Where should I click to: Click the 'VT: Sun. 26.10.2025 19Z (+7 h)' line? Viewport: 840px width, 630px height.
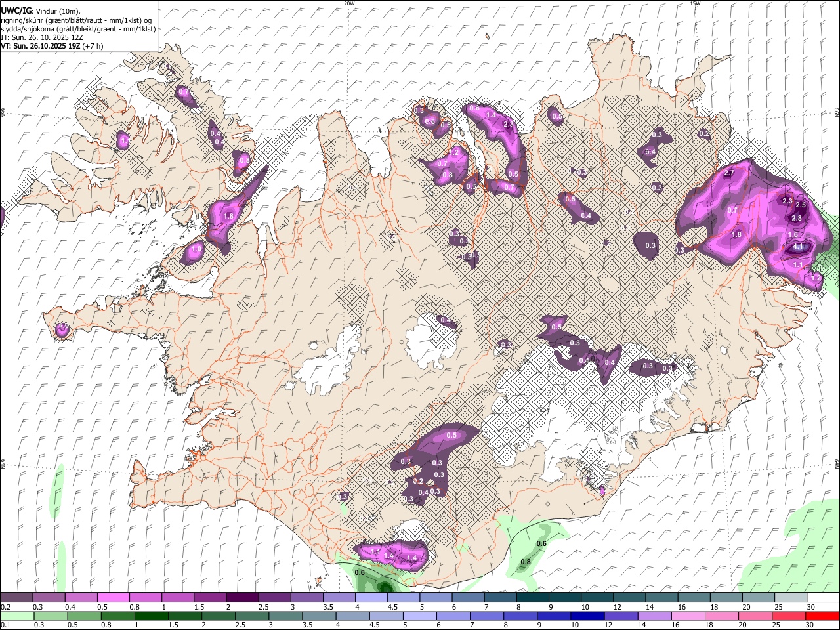[x=52, y=46]
